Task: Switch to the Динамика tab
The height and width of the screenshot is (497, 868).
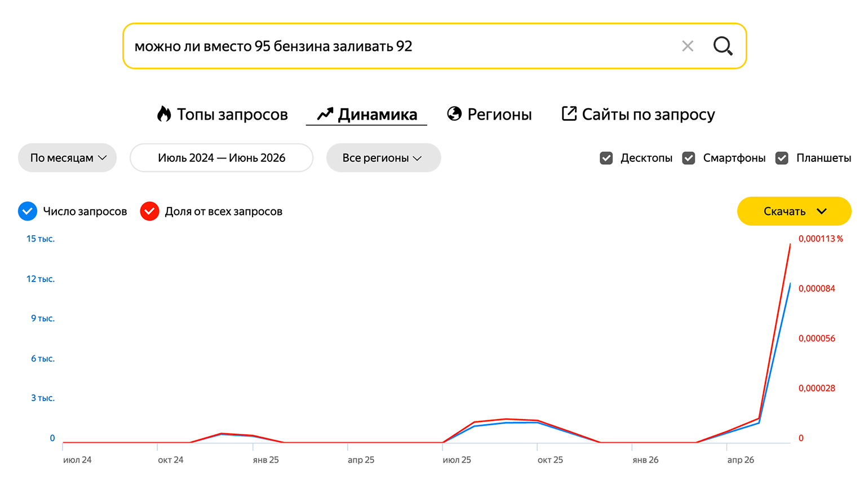Action: 367,115
